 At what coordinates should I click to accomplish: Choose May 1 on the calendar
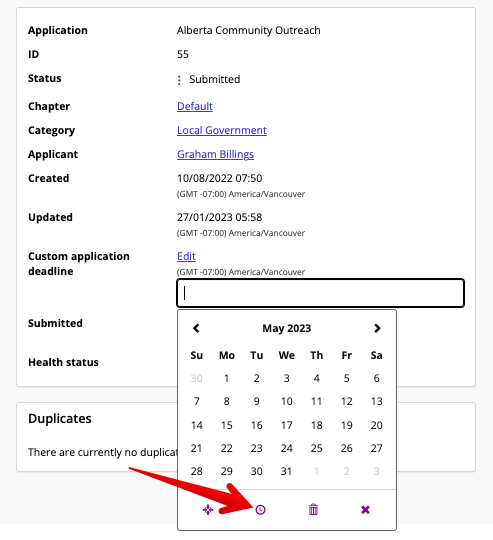point(227,378)
